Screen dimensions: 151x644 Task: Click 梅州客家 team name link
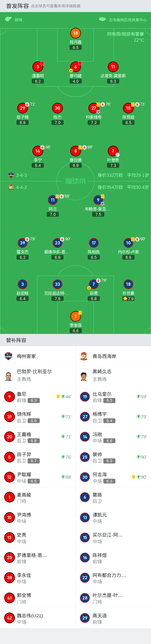(26, 356)
